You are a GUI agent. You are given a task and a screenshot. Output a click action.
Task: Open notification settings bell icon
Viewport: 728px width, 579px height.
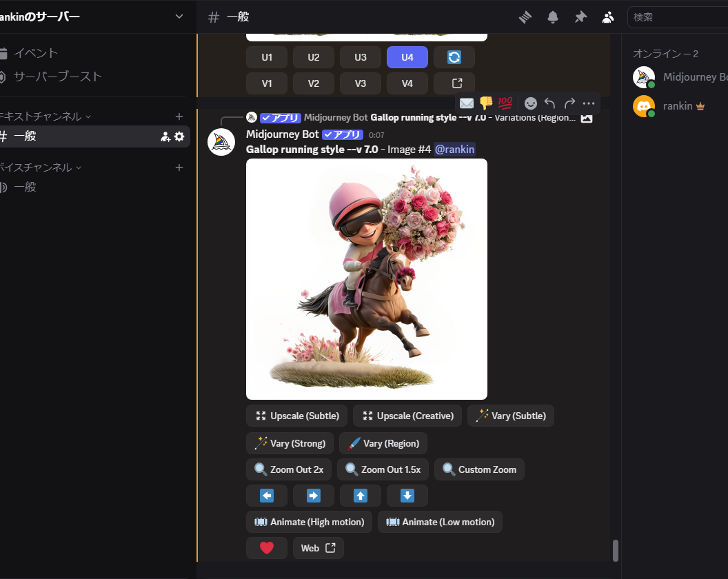point(553,17)
